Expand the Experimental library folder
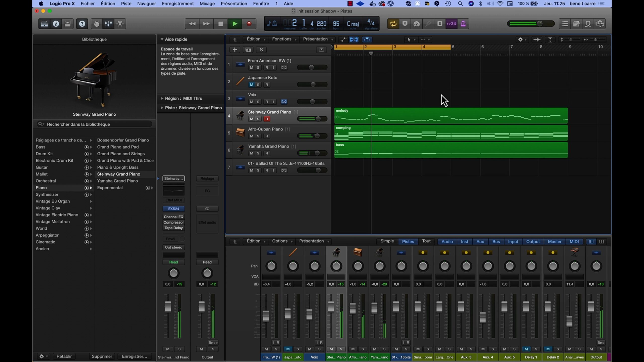Image resolution: width=644 pixels, height=362 pixels. [152, 188]
